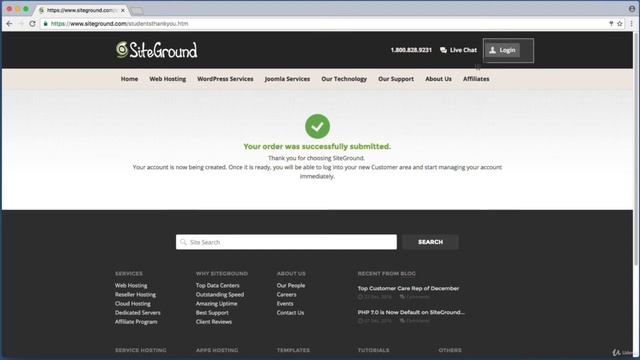Click the Chrome profile icon
This screenshot has width=640, height=360.
pos(632,9)
